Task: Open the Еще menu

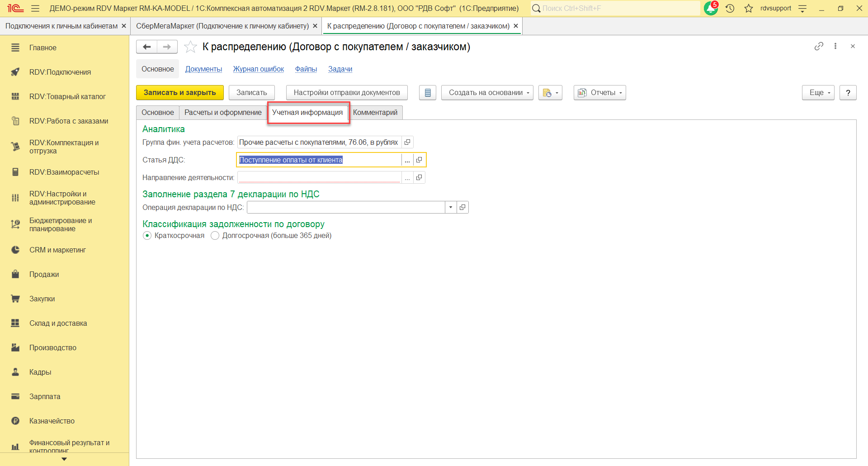Action: (x=818, y=93)
